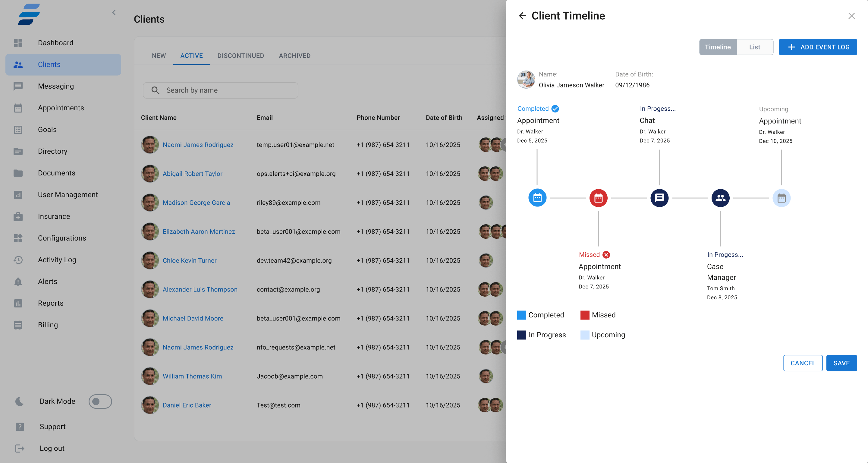Click the Missed red legend swatch
This screenshot has height=463, width=868.
[x=585, y=315]
